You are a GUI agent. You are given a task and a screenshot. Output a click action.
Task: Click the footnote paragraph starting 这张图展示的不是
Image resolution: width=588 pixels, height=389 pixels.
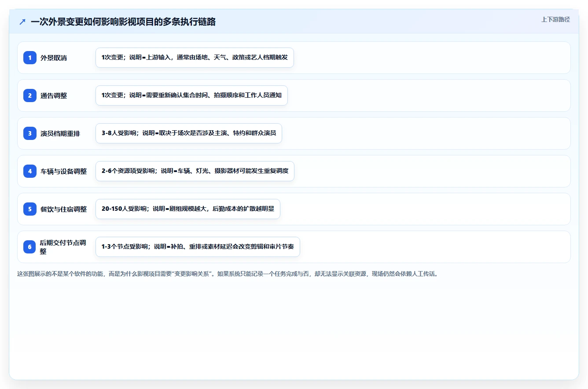tap(228, 274)
